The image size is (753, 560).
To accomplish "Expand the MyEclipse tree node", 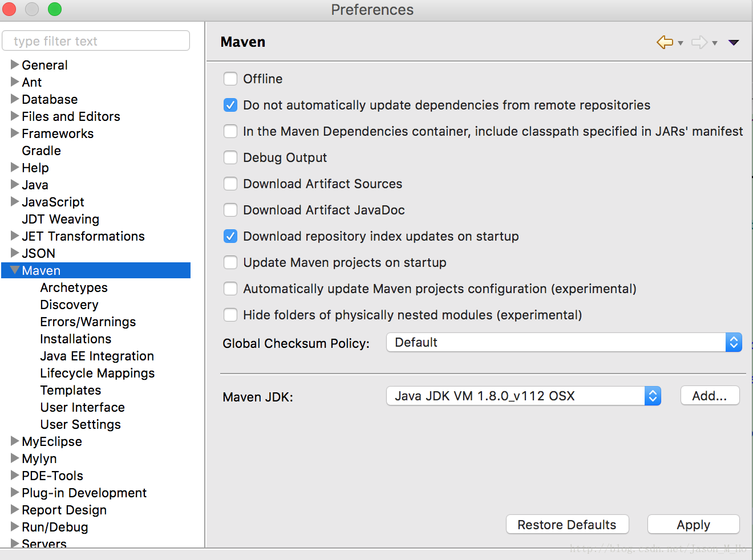I will point(15,441).
